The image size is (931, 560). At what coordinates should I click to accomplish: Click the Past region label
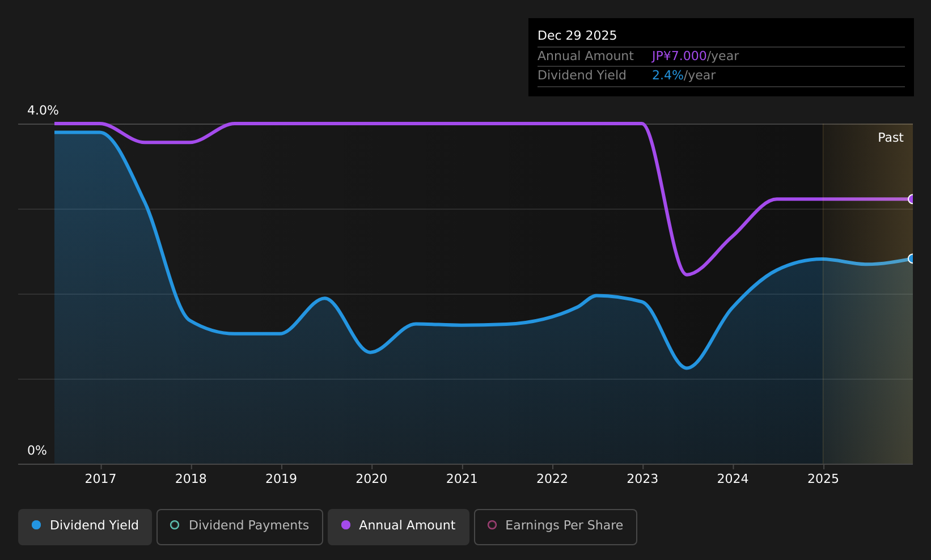click(890, 138)
